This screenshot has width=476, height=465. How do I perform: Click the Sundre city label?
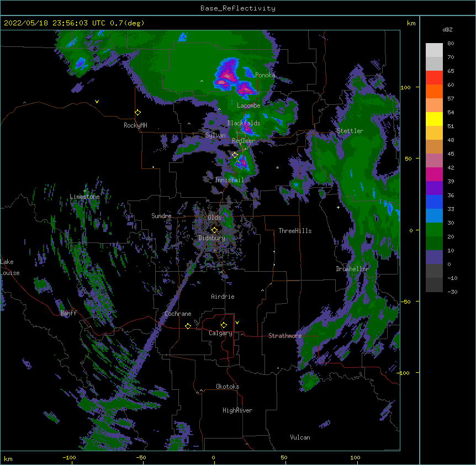161,216
